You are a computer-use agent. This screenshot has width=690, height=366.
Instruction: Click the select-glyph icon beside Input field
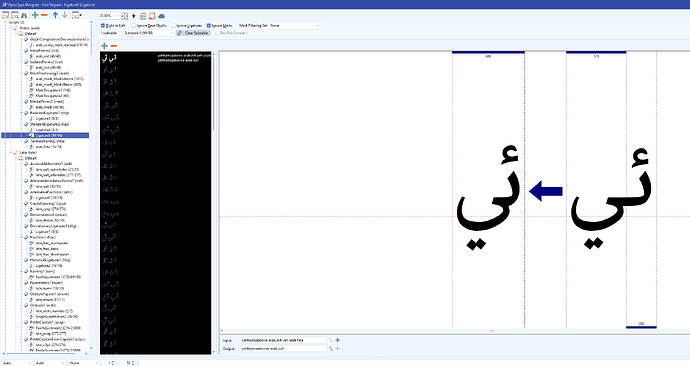(x=331, y=340)
